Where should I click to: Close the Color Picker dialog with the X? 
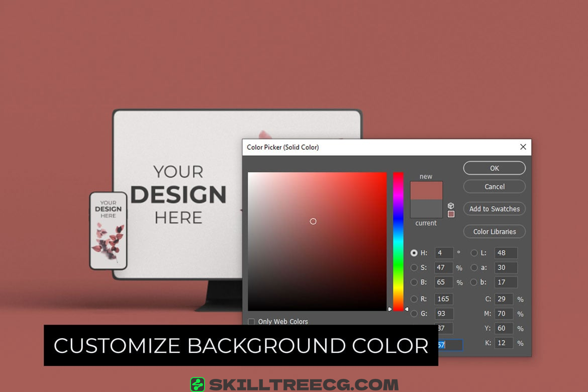(523, 147)
